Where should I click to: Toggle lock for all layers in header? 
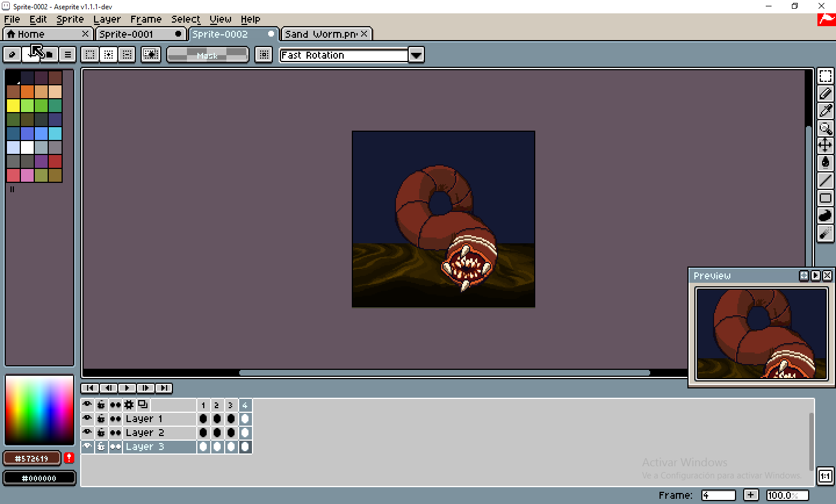tap(102, 405)
